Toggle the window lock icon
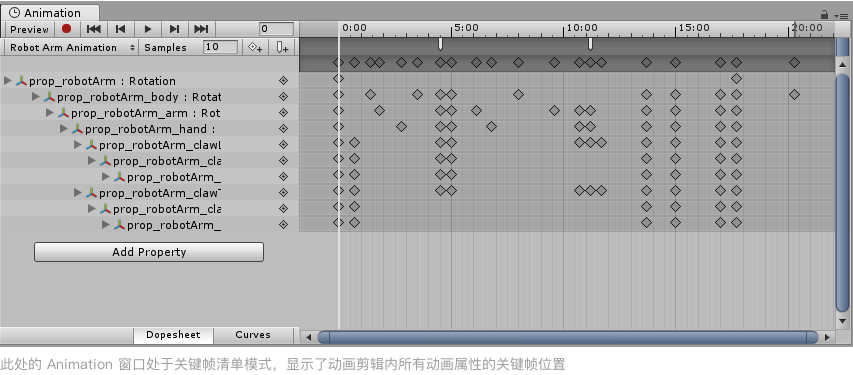This screenshot has width=853, height=375. coord(824,15)
